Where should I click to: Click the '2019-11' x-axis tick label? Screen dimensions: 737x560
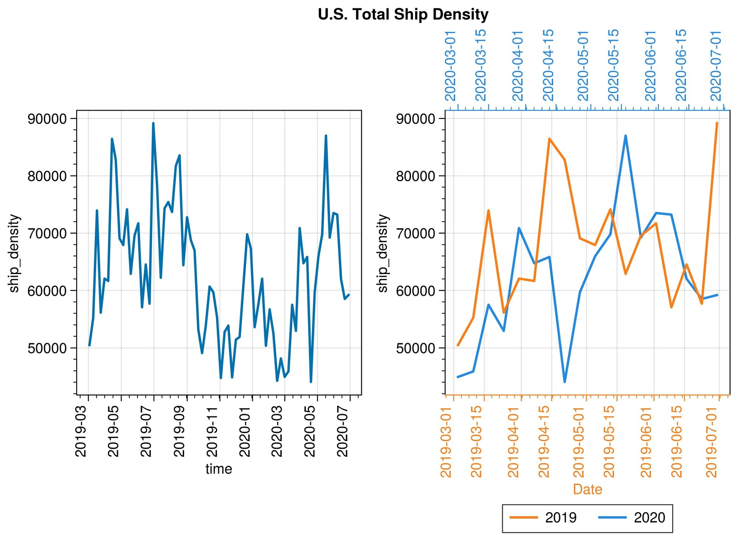pos(212,431)
